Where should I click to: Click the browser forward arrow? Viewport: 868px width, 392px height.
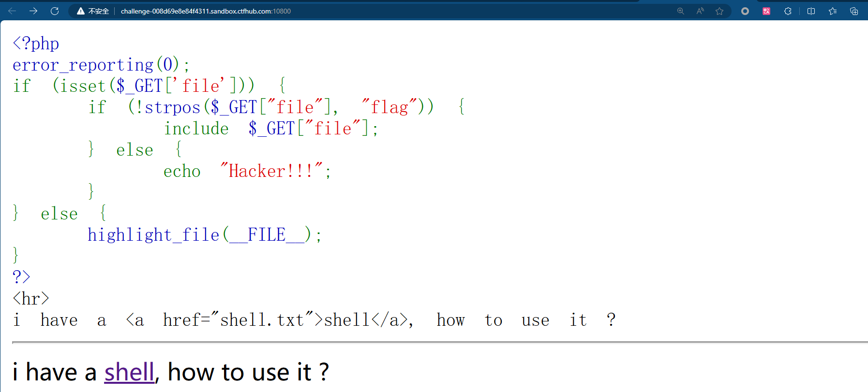[x=33, y=11]
